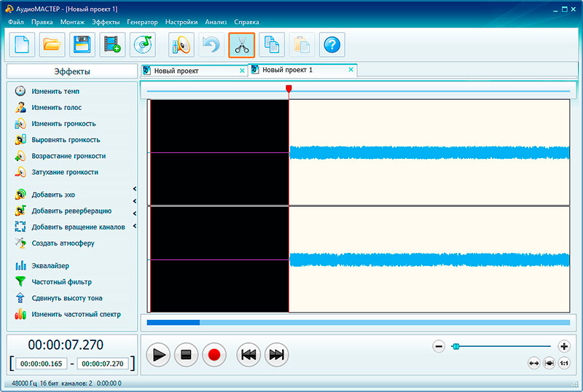
Task: Click the fit-to-width arrows zoom button
Action: 534,364
